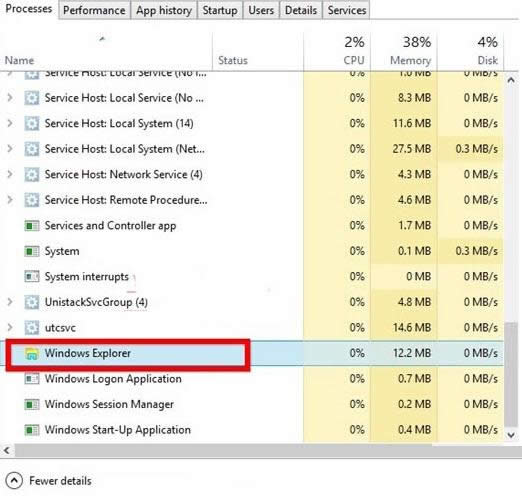Select Windows Start-Up Application name
Image resolution: width=522 pixels, height=502 pixels.
point(118,430)
